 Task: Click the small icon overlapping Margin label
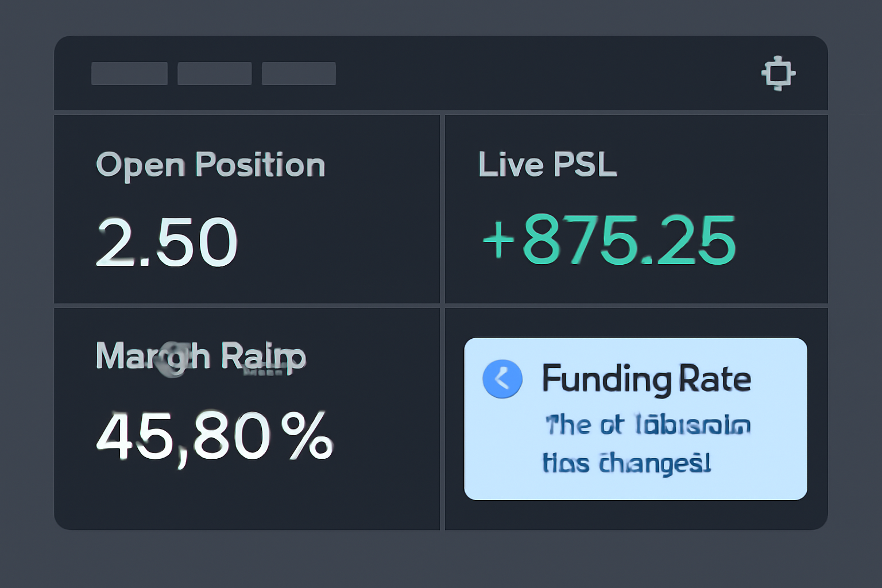click(x=172, y=359)
